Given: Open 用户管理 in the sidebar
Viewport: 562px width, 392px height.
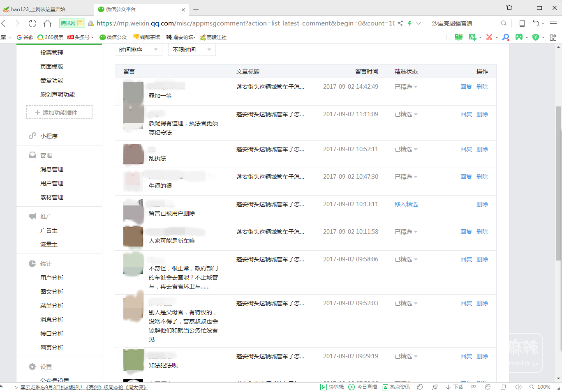Looking at the screenshot, I should 52,183.
